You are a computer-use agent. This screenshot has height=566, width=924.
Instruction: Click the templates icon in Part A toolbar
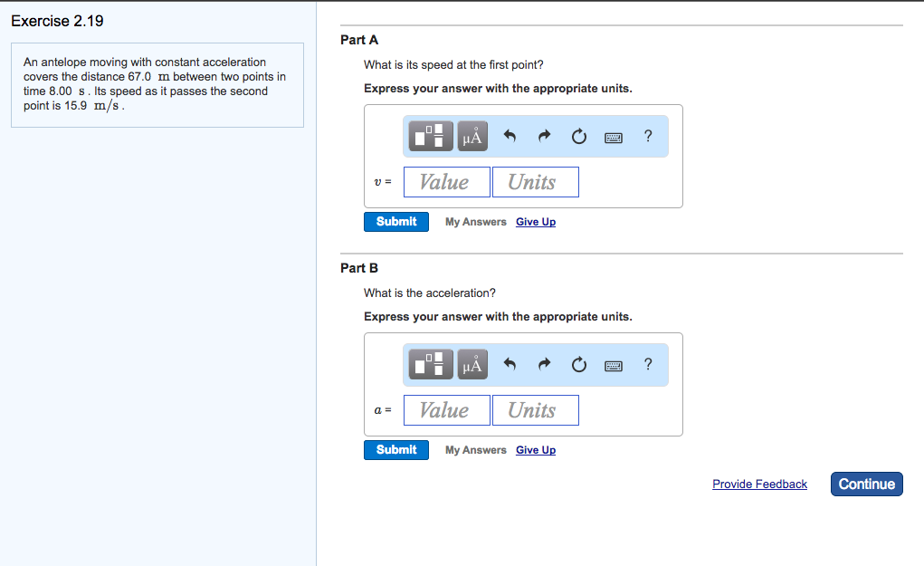(x=432, y=137)
